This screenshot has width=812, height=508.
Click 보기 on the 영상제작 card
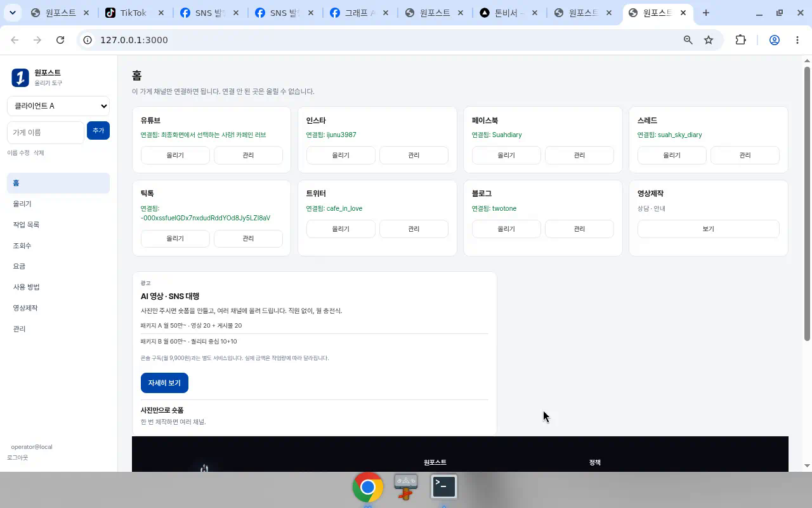click(x=708, y=229)
